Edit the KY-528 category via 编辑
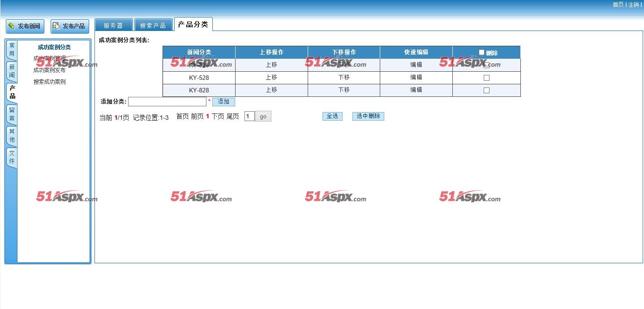The height and width of the screenshot is (309, 644). [x=416, y=77]
